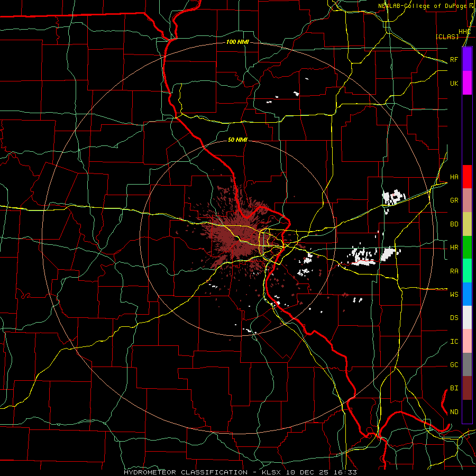The image size is (476, 476).
Task: Click the GR legend label
Action: (454, 200)
